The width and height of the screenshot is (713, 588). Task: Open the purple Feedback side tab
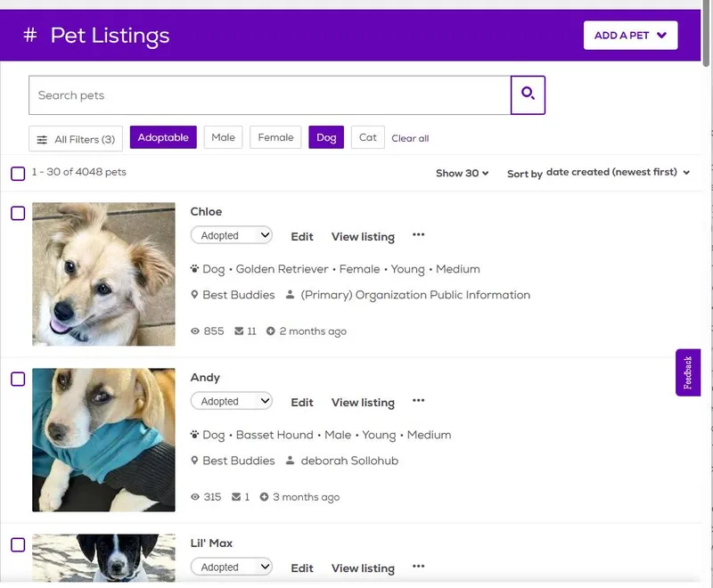click(x=687, y=372)
